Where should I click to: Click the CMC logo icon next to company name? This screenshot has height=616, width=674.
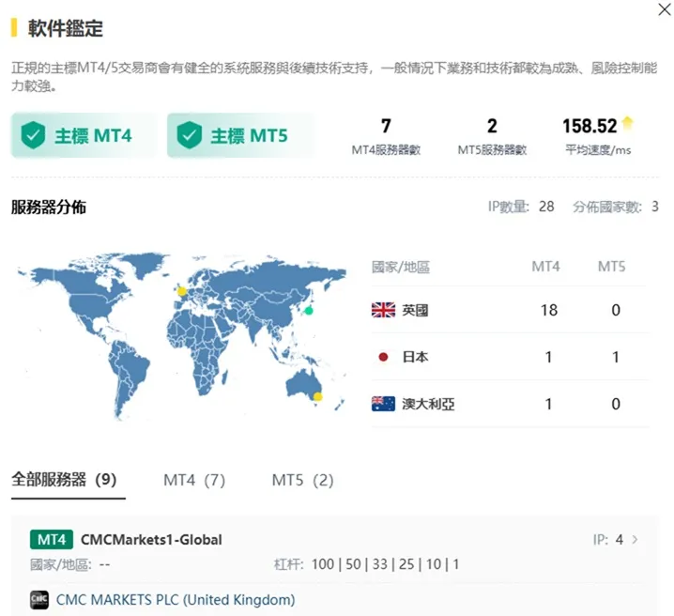[39, 600]
